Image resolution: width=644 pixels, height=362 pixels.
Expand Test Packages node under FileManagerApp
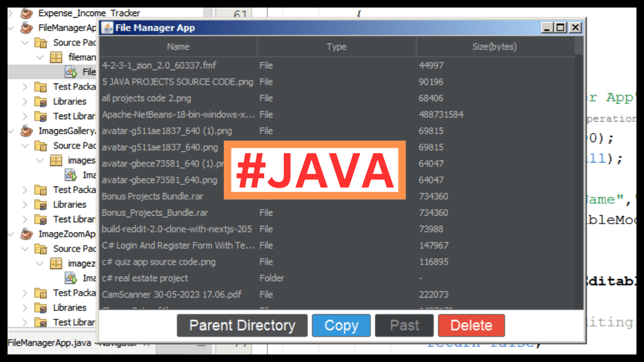pyautogui.click(x=24, y=86)
